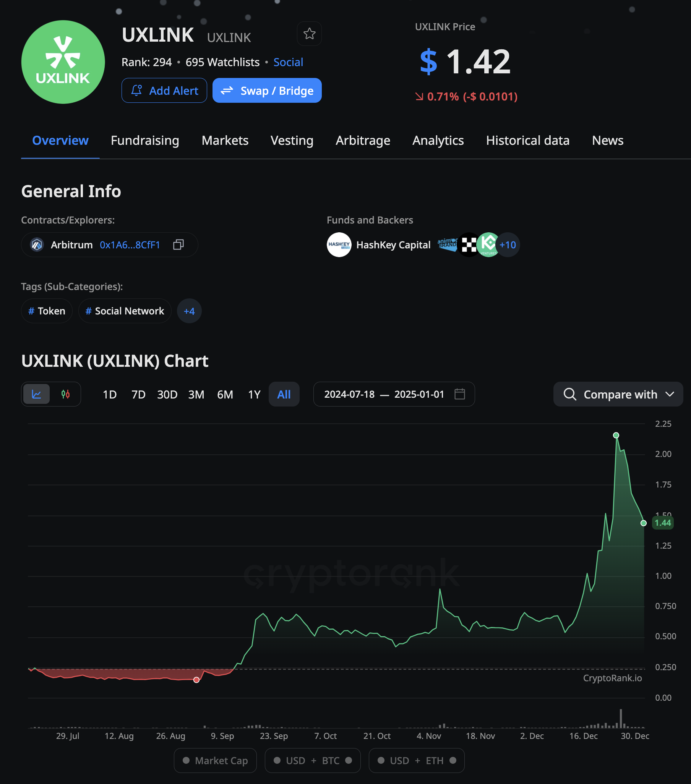Switch to candlestick chart view

[66, 394]
